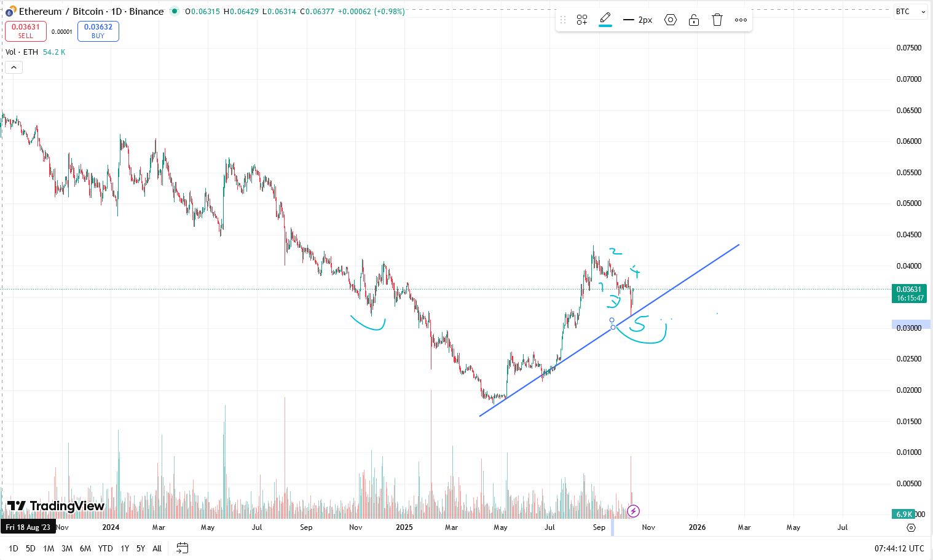Click the purple lightning event marker
Viewport: 933px width, 560px height.
tap(633, 511)
